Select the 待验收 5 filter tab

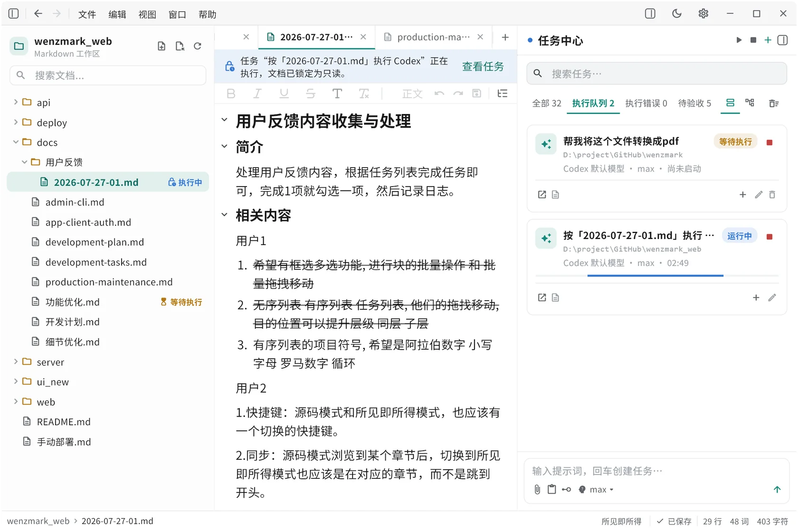click(x=694, y=103)
